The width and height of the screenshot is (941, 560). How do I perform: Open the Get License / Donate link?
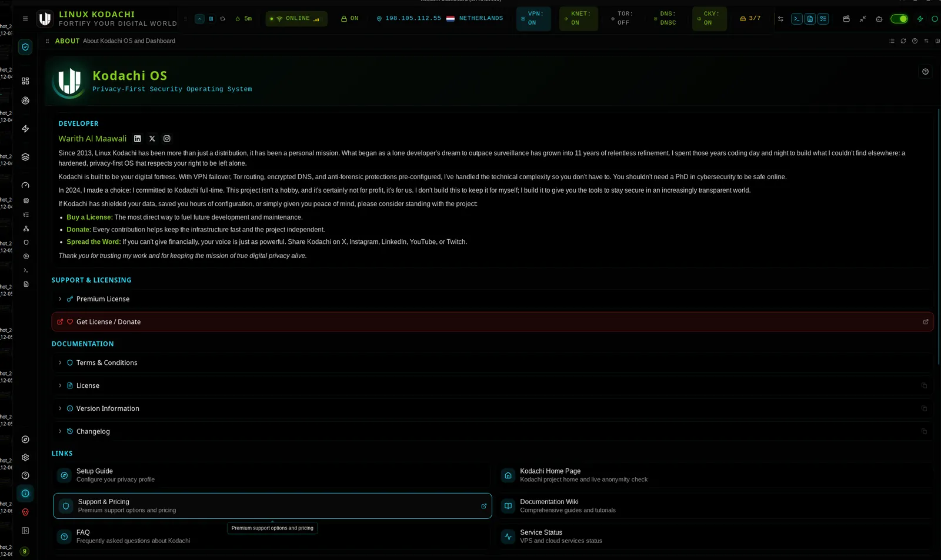click(492, 322)
